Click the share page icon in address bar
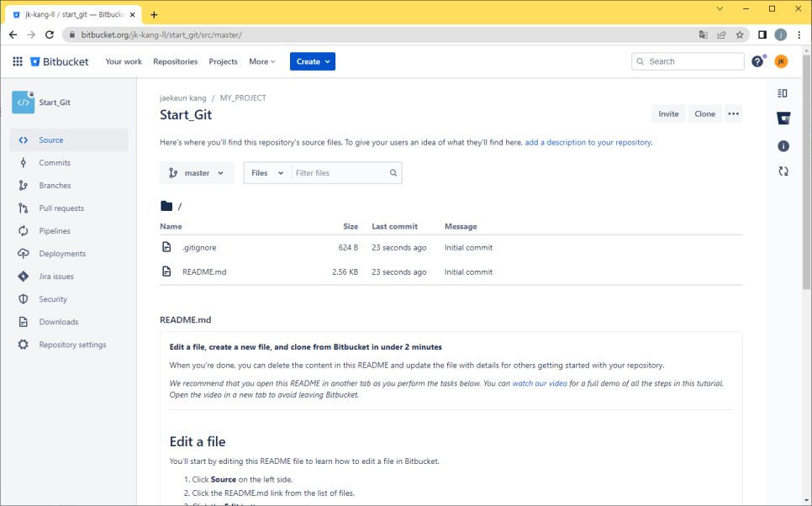 pos(721,34)
